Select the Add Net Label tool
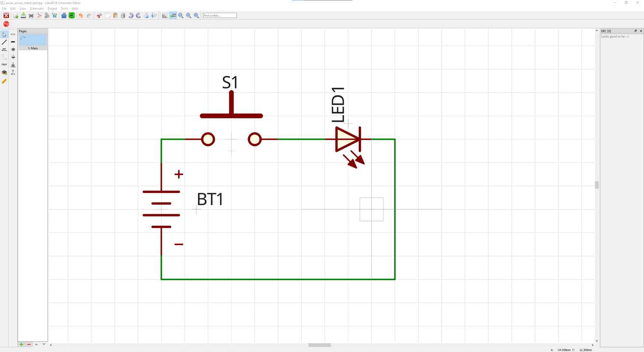 (4, 50)
